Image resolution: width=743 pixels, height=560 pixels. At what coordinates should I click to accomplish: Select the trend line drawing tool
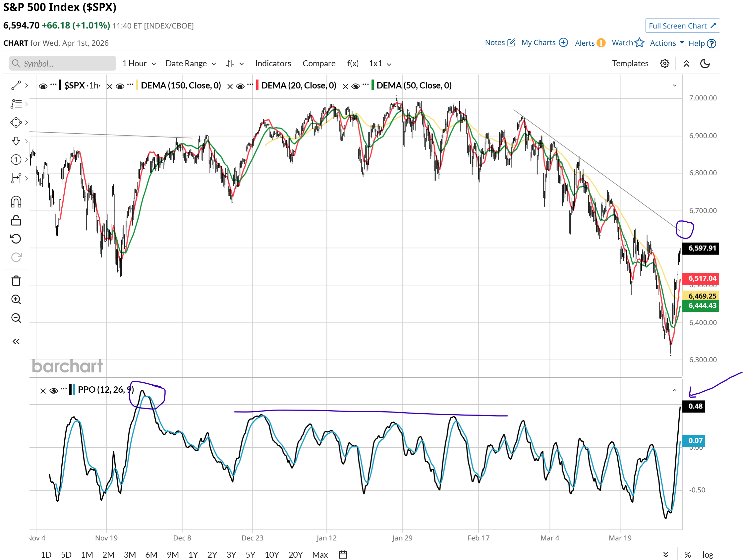[16, 86]
